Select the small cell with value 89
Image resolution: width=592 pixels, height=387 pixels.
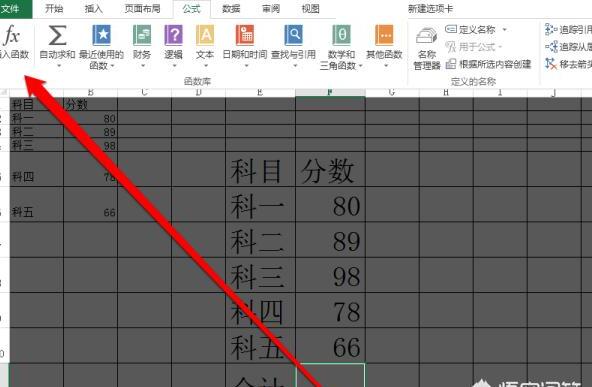[91, 131]
